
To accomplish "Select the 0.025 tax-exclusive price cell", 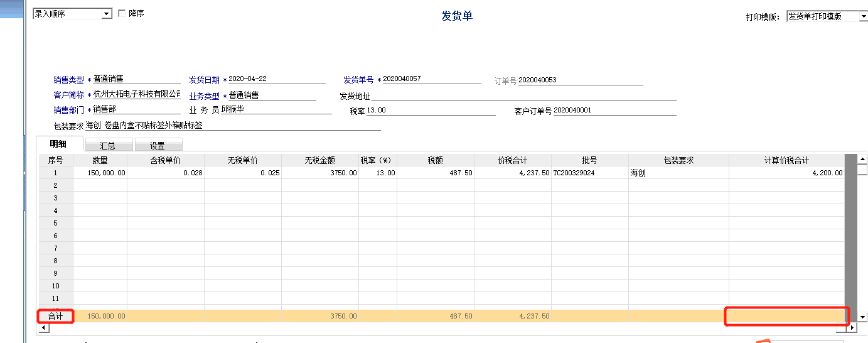I will pos(243,173).
